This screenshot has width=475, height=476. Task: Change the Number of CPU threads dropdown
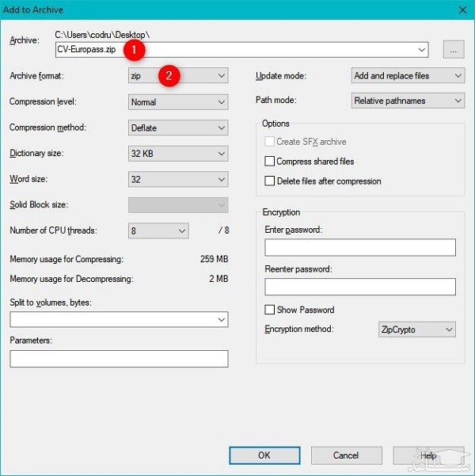[x=158, y=230]
